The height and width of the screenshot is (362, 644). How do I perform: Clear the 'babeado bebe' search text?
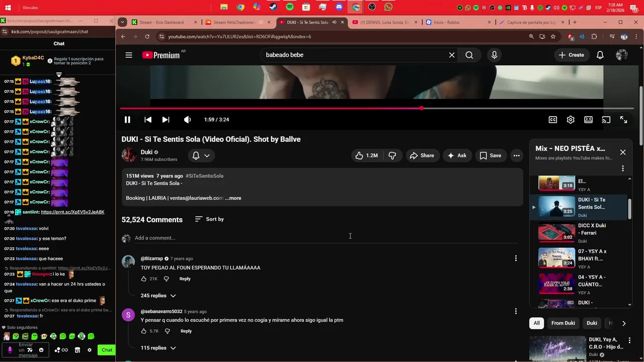[x=452, y=55]
